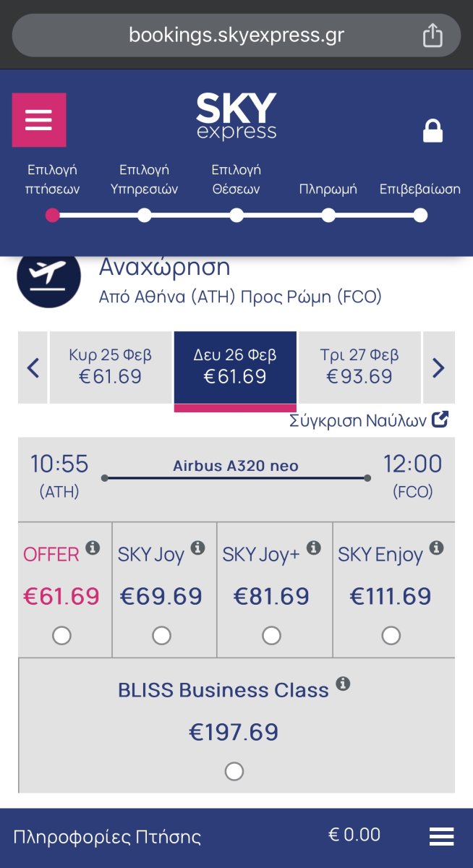
Task: Select the Κυρ 25 Φεβ date tab
Action: [x=111, y=367]
